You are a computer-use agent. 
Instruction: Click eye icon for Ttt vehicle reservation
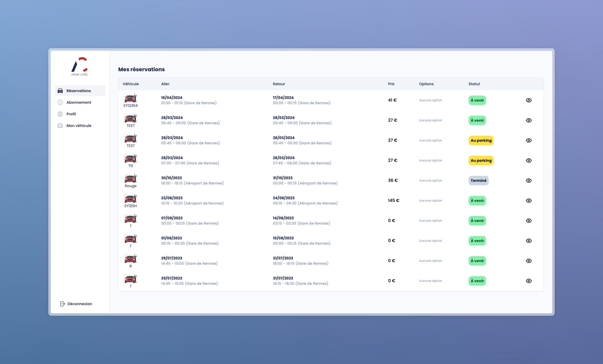click(529, 160)
